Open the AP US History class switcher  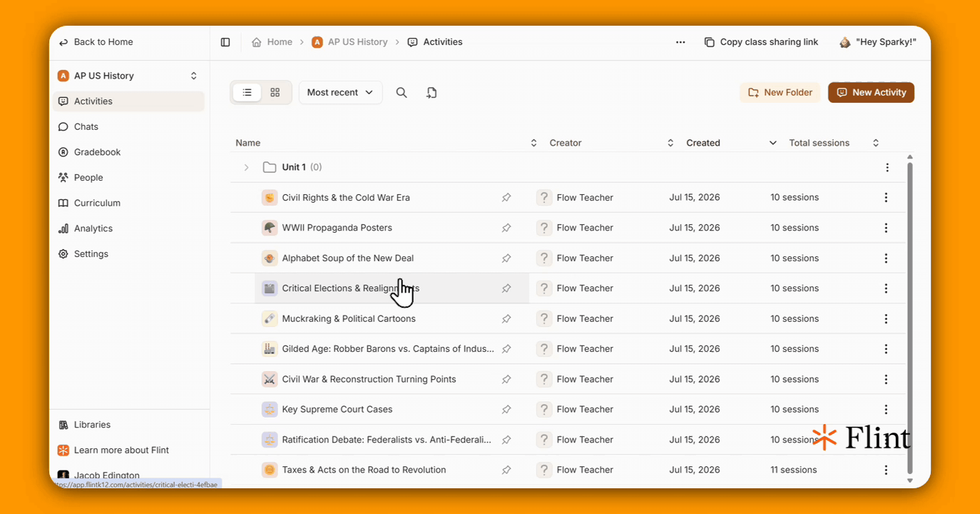coord(128,76)
